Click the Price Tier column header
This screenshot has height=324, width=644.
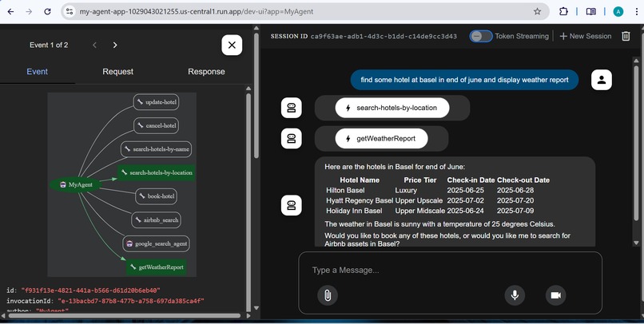click(419, 180)
